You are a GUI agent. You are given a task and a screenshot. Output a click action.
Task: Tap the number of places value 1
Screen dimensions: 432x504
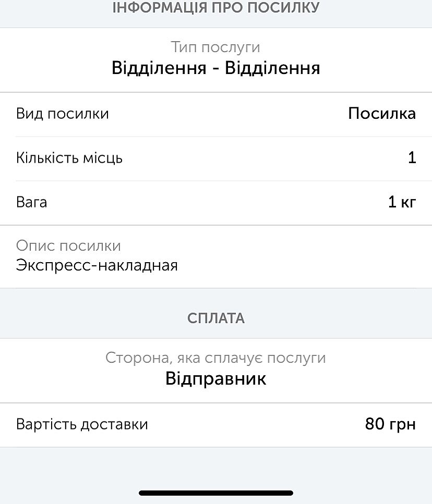(x=412, y=158)
